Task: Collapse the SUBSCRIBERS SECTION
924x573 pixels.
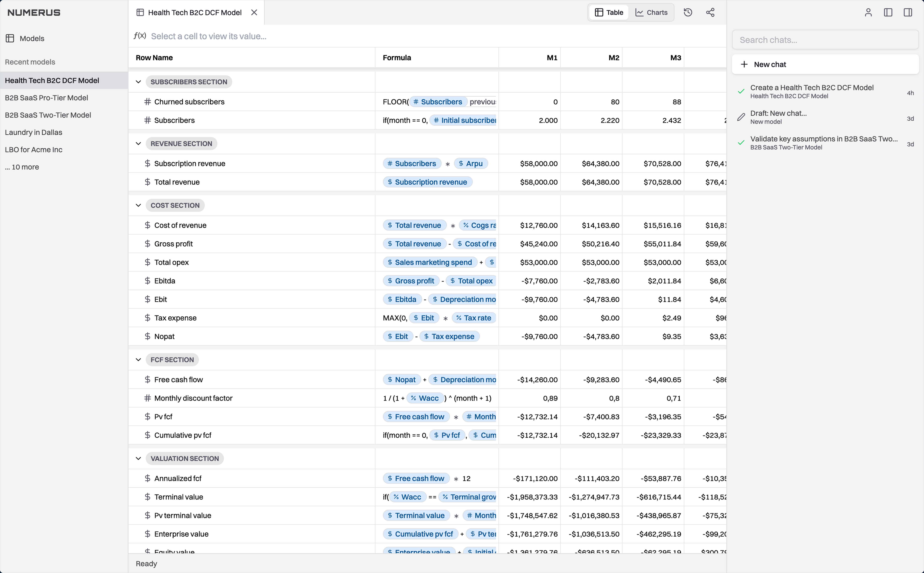Action: coord(138,82)
